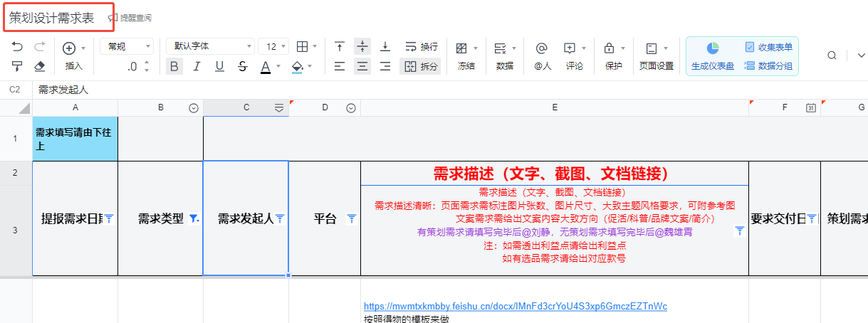Click the 收集表单 button
The height and width of the screenshot is (323, 868).
point(769,47)
